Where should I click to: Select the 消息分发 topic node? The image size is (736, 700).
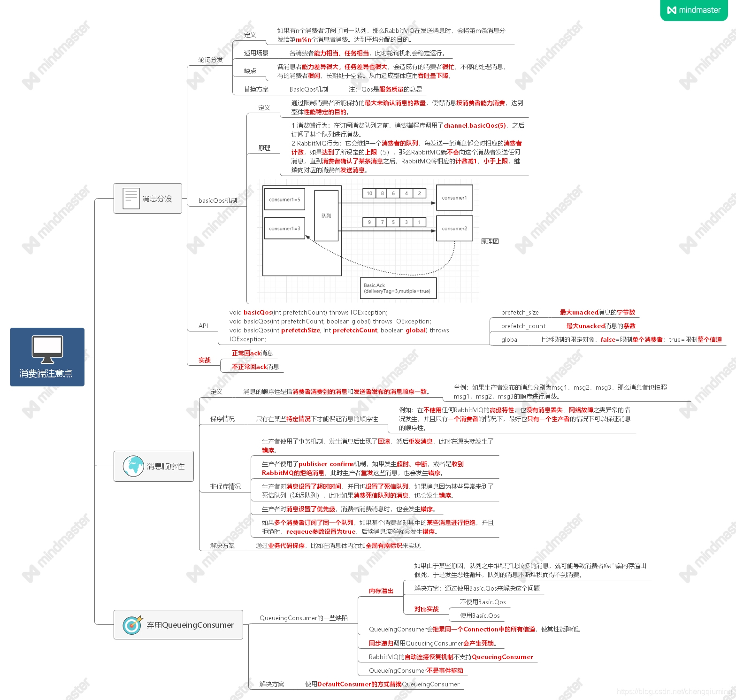pyautogui.click(x=148, y=198)
